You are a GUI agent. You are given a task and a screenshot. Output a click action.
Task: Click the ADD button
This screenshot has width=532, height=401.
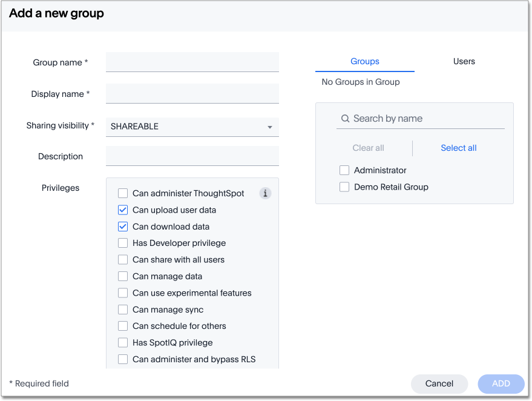pyautogui.click(x=501, y=383)
